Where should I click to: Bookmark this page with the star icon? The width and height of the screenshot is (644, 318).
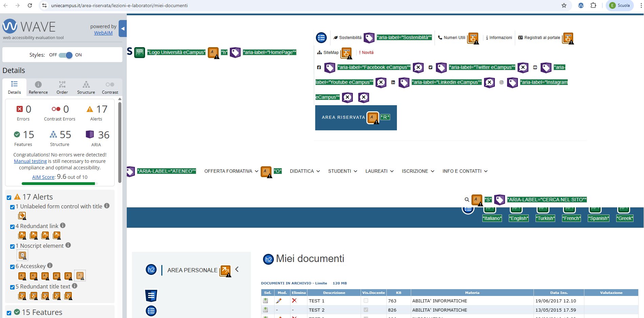(564, 5)
